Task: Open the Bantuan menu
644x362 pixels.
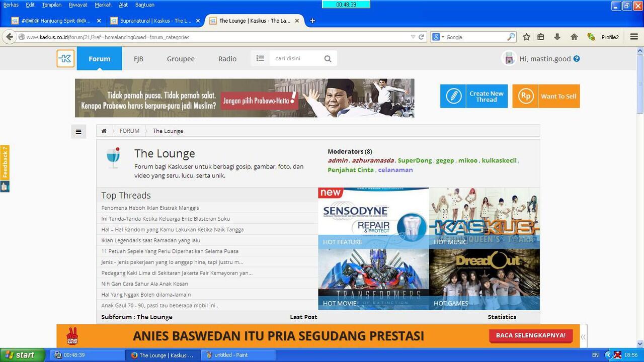Action: tap(145, 5)
